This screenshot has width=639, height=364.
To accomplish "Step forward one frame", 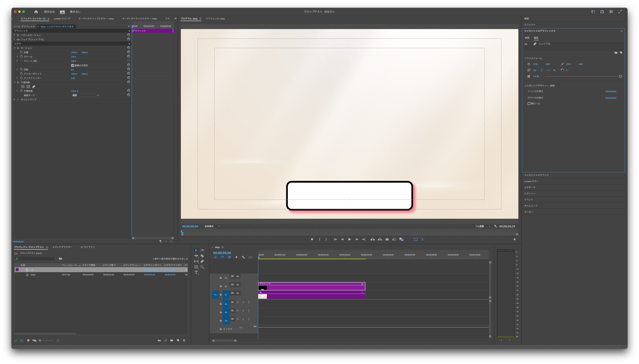I will pos(357,239).
